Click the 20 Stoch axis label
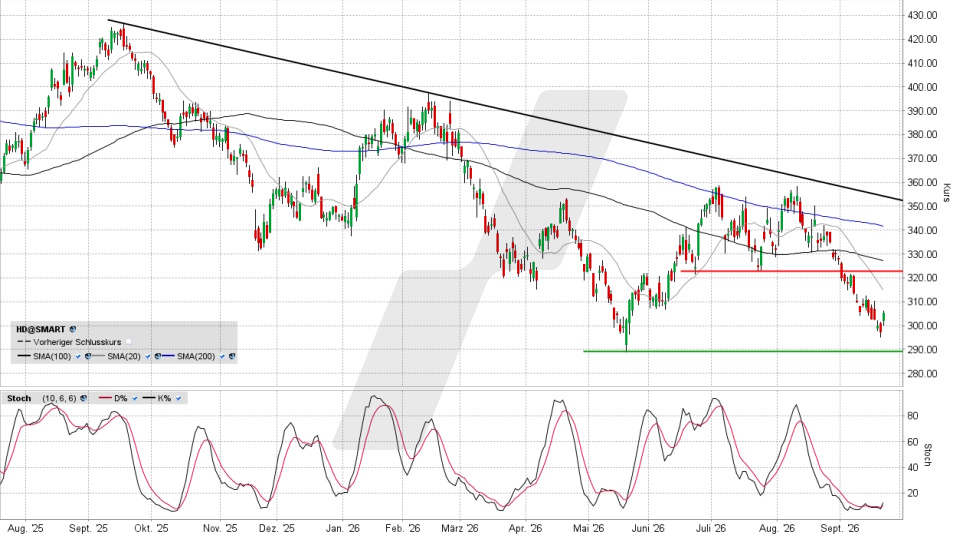The height and width of the screenshot is (540, 960). [x=912, y=493]
